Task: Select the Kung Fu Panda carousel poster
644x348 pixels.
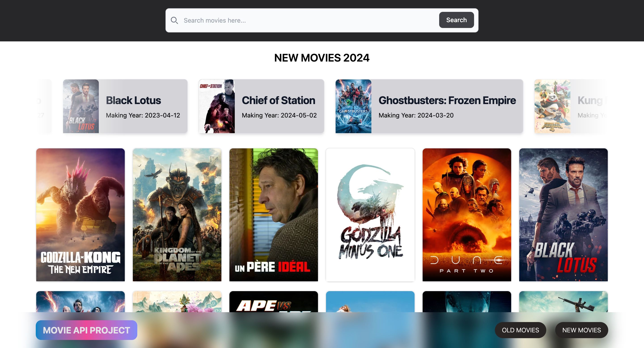Action: pos(552,106)
